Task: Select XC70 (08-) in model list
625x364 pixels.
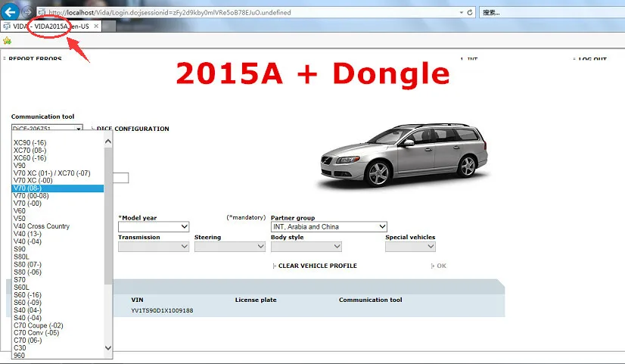Action: point(58,150)
